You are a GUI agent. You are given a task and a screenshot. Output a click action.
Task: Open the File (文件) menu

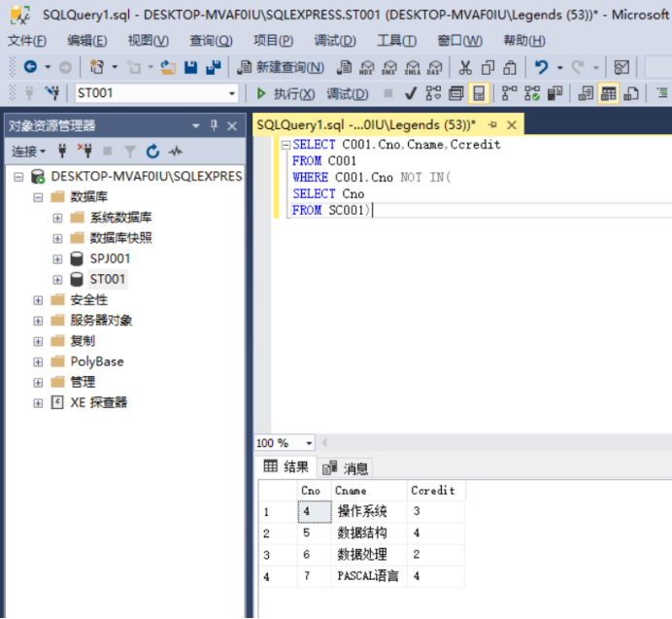pyautogui.click(x=27, y=41)
